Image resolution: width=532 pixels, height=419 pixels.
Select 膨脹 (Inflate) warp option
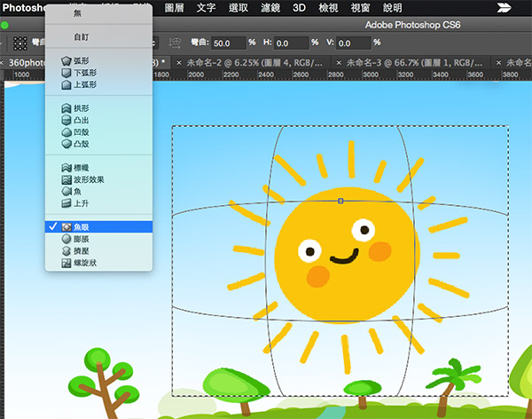pos(84,240)
